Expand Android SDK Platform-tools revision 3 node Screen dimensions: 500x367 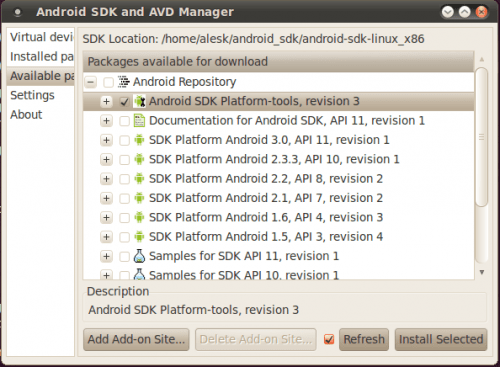[x=106, y=101]
